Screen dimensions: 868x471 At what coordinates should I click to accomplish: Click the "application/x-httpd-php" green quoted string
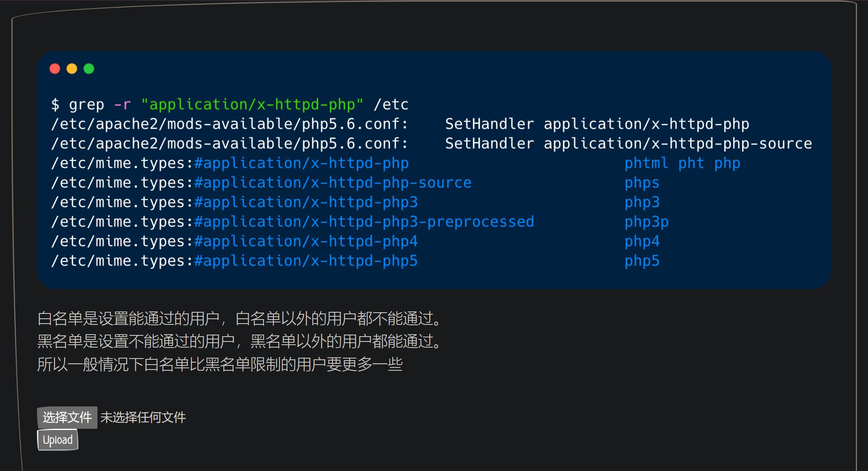click(252, 105)
